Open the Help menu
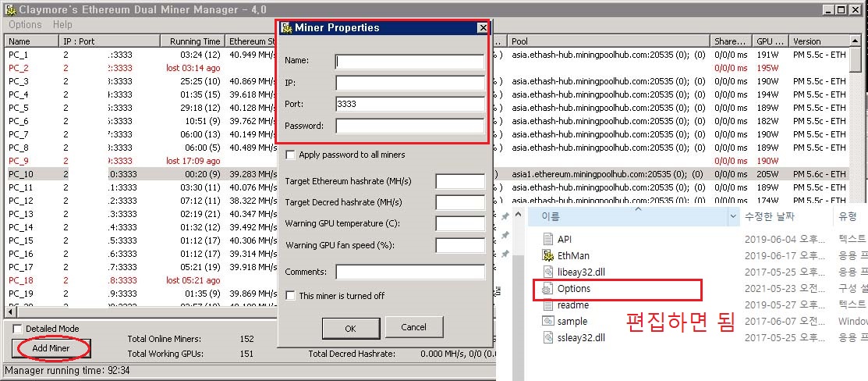The image size is (868, 381). click(62, 24)
